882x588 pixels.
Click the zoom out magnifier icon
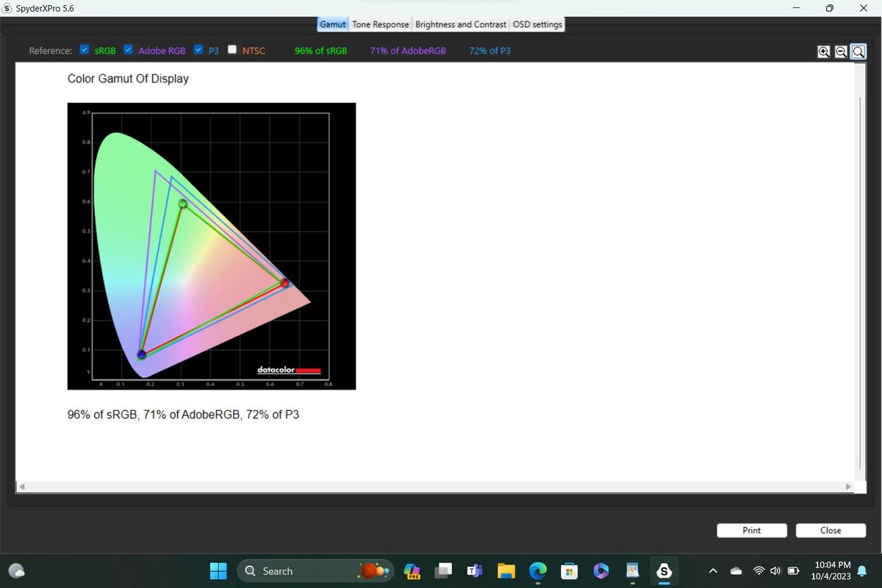click(842, 51)
